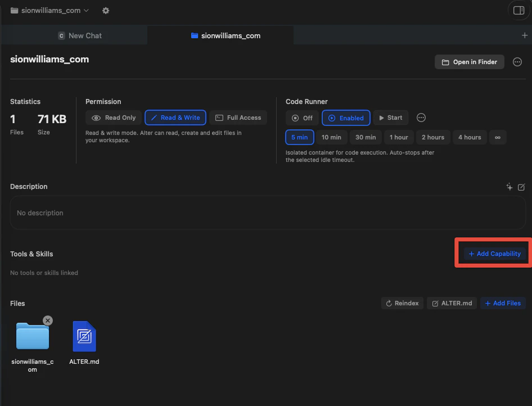Click Open in Finder button
The width and height of the screenshot is (532, 406).
[469, 62]
